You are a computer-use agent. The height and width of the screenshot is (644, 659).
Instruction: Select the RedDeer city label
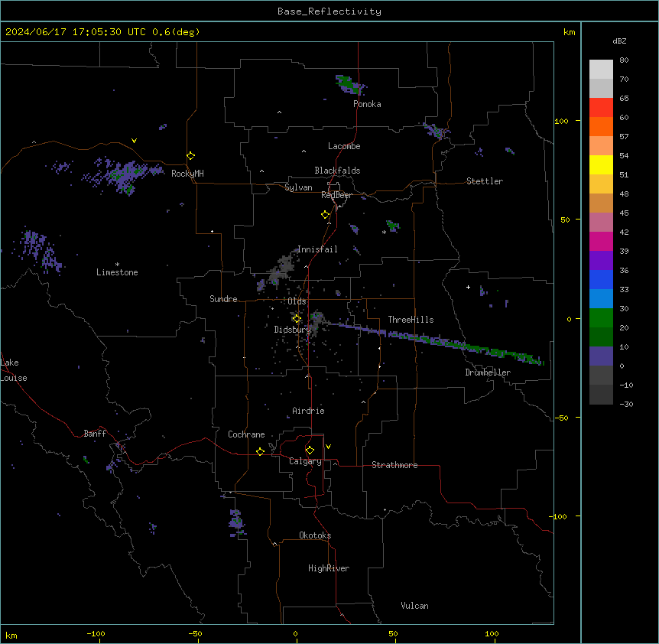tap(336, 195)
